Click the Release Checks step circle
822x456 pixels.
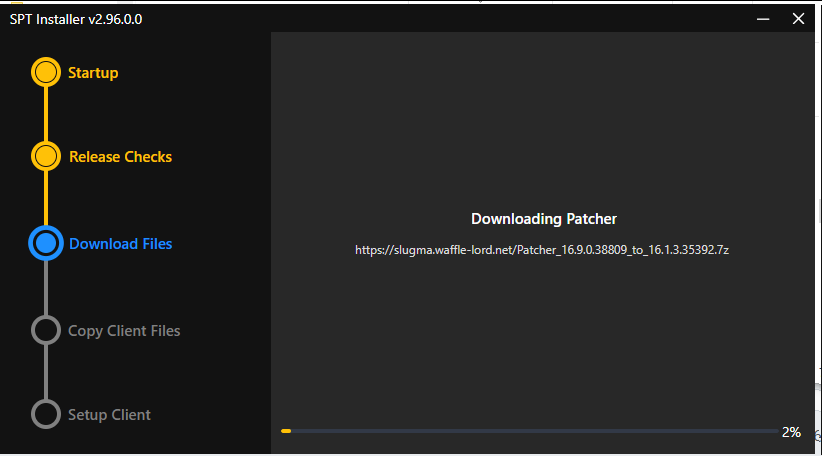[46, 156]
